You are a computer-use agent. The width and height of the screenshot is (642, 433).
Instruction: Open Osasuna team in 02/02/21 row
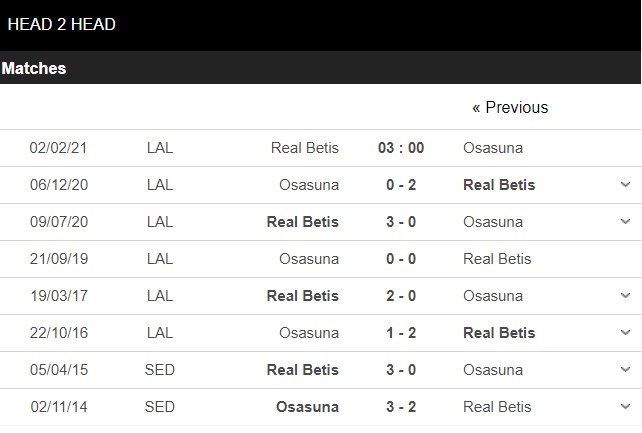pyautogui.click(x=493, y=148)
